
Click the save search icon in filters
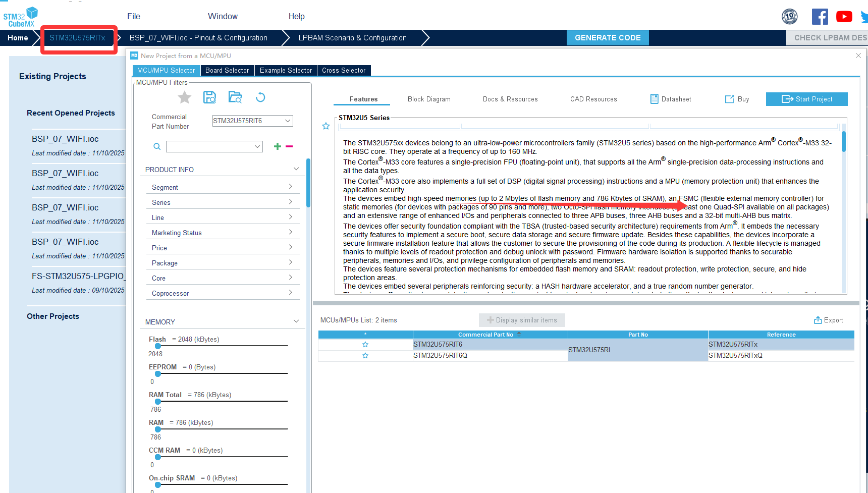209,97
